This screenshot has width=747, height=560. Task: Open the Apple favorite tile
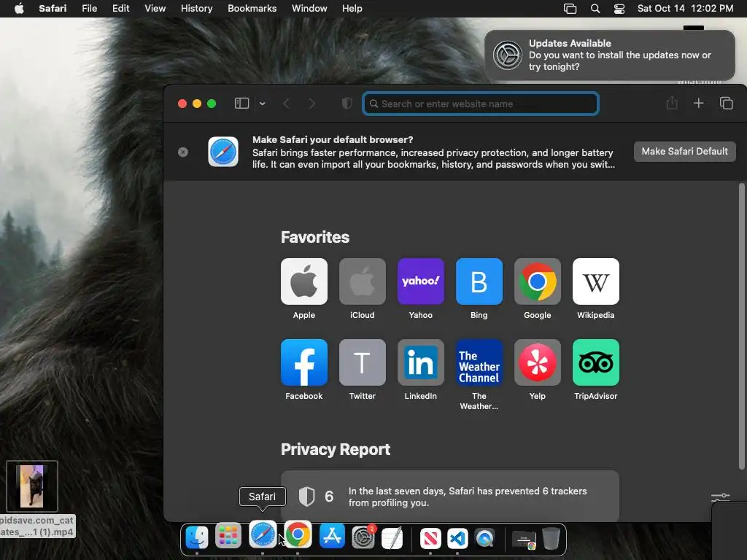pyautogui.click(x=304, y=281)
